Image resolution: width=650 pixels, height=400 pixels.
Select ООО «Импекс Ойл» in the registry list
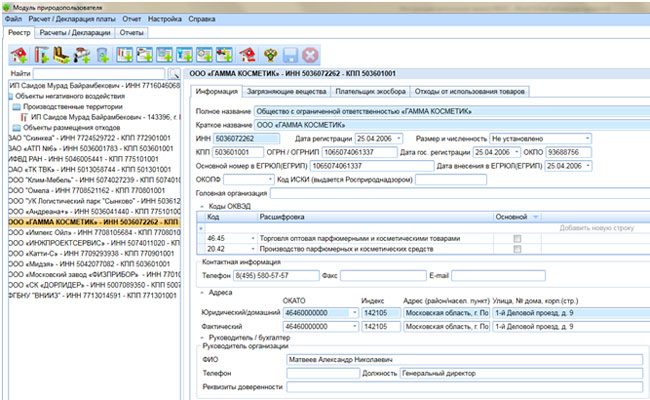[x=94, y=232]
